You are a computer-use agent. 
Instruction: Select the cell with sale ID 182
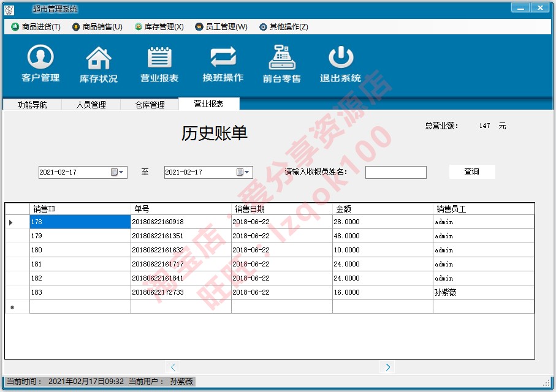(80, 278)
